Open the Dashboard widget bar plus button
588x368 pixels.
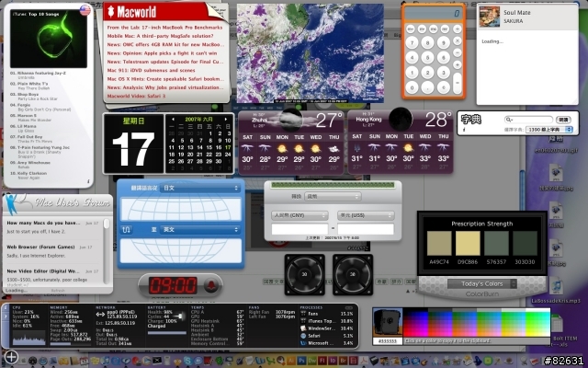(11, 357)
